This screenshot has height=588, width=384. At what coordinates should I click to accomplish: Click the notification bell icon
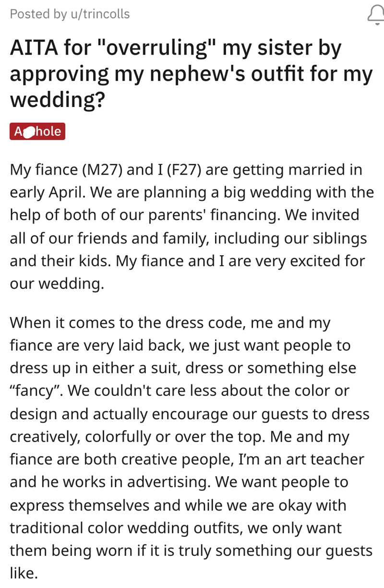click(376, 15)
